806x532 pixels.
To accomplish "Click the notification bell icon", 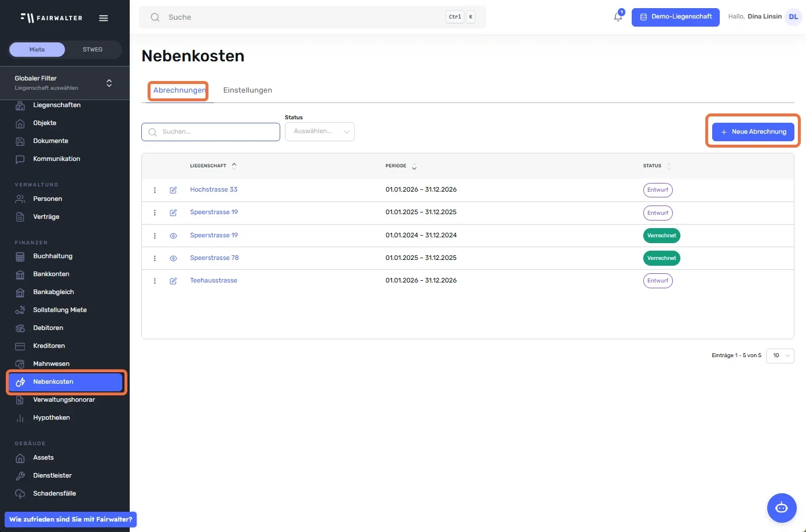I will [x=618, y=17].
